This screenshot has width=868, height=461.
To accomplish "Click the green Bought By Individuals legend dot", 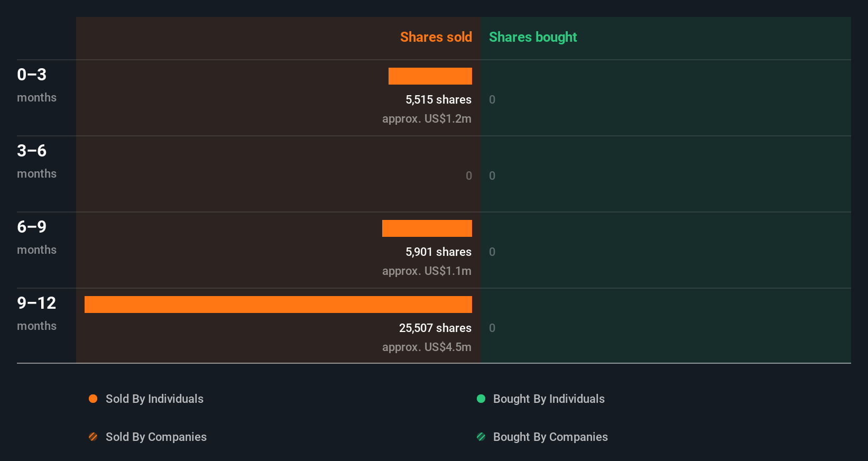I will point(481,399).
